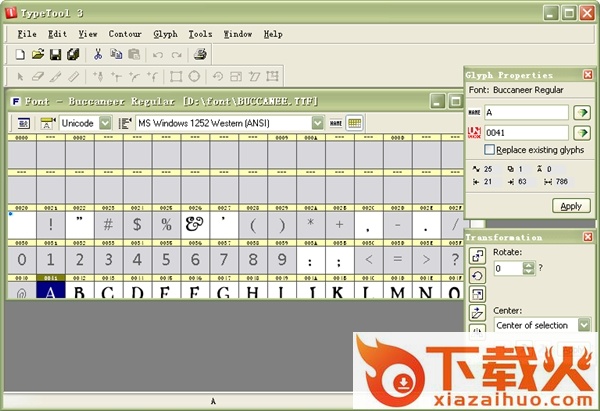Select the Scale tool in toolbar

(x=236, y=77)
